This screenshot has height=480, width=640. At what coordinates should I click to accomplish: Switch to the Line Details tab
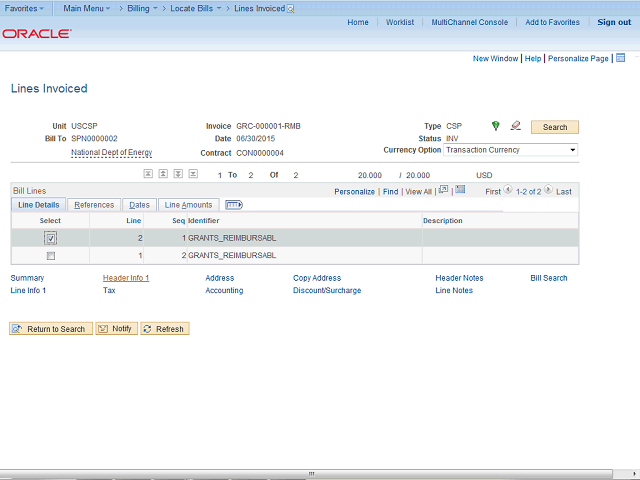click(x=39, y=205)
